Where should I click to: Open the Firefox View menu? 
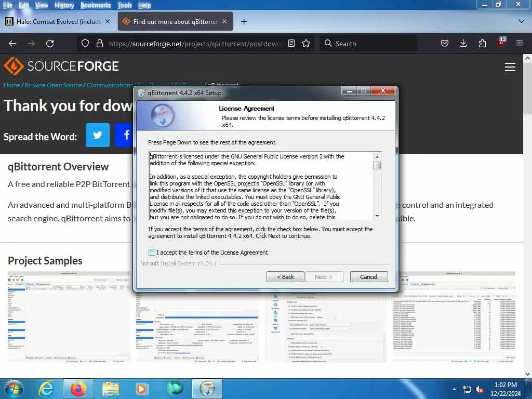click(42, 5)
